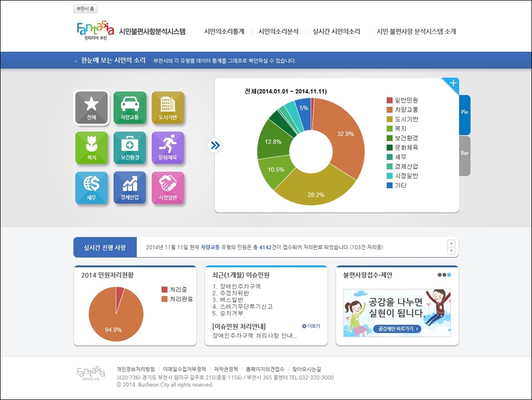Open the 도시기반 building category icon
This screenshot has height=400, width=532.
(168, 108)
